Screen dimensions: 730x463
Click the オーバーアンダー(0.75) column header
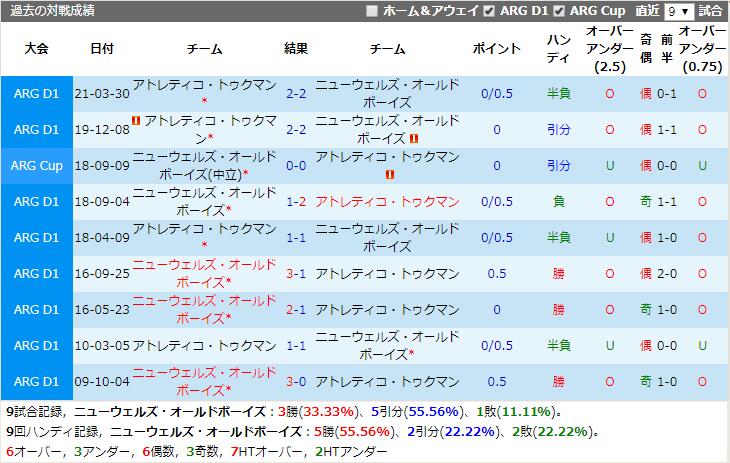click(702, 48)
